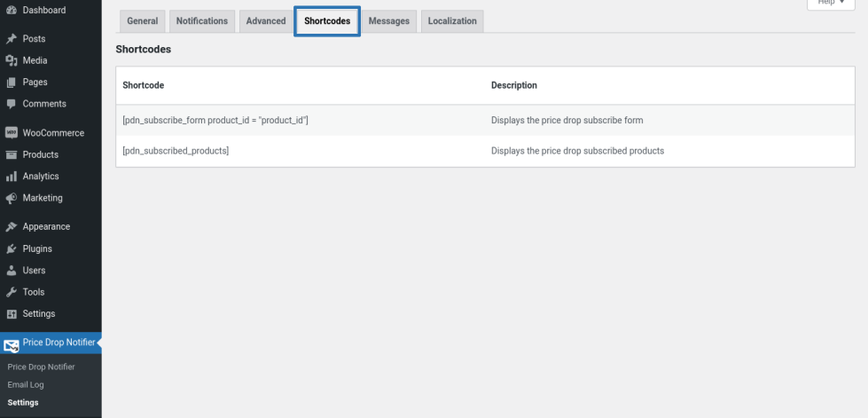Open the Localization tab
This screenshot has height=418, width=868.
(x=452, y=21)
